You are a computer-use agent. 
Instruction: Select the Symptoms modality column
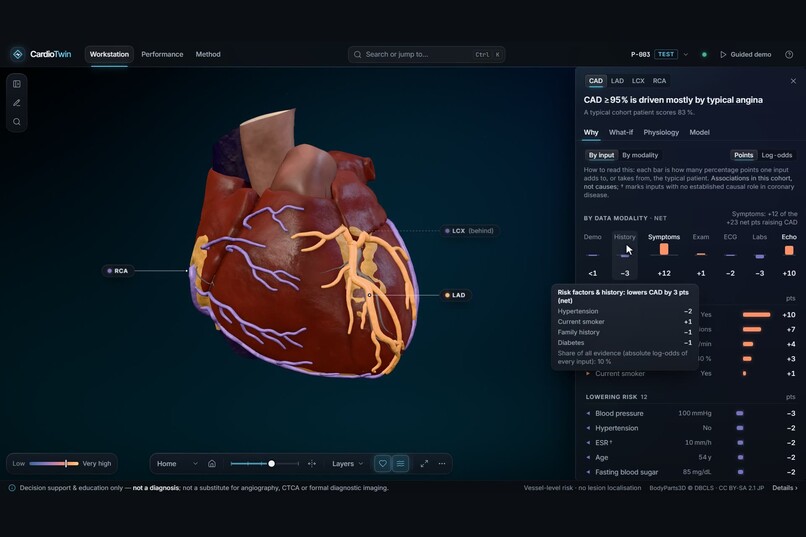pyautogui.click(x=664, y=255)
